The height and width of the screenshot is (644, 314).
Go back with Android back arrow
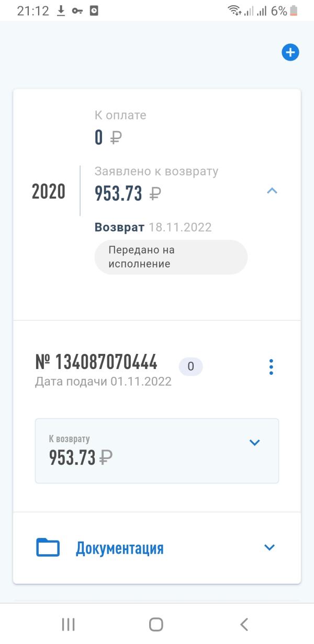tap(244, 624)
